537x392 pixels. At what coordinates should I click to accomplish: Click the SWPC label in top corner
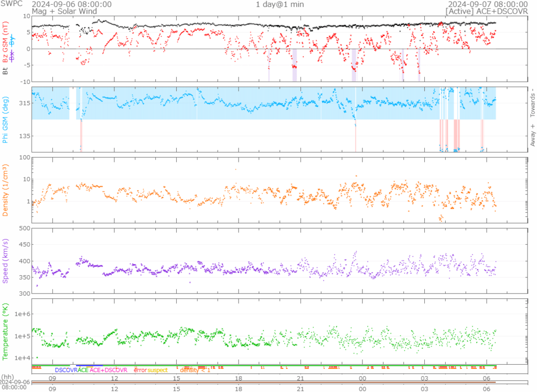(x=11, y=4)
